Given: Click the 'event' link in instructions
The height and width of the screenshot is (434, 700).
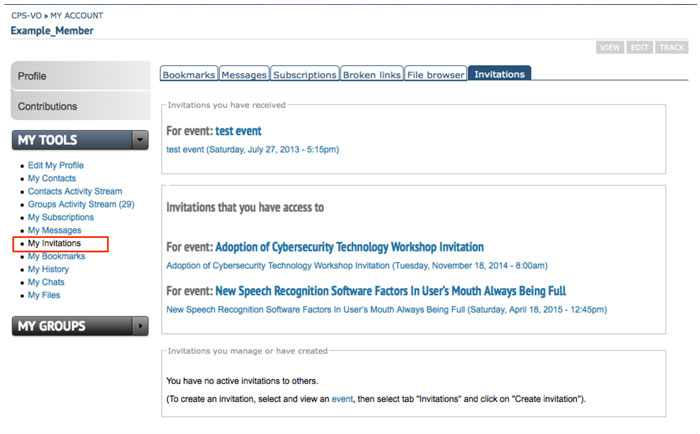Looking at the screenshot, I should 342,399.
